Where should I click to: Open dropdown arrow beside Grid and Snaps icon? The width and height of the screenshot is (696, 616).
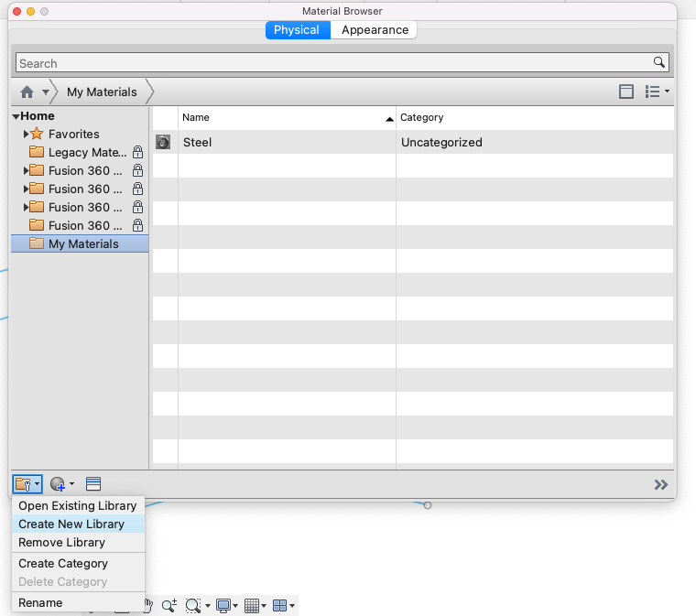[x=264, y=606]
